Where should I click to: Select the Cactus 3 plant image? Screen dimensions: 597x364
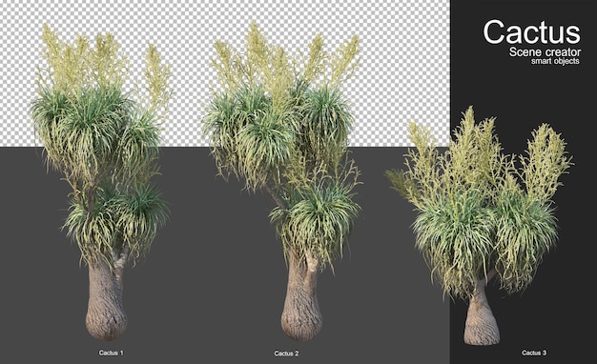pyautogui.click(x=480, y=226)
